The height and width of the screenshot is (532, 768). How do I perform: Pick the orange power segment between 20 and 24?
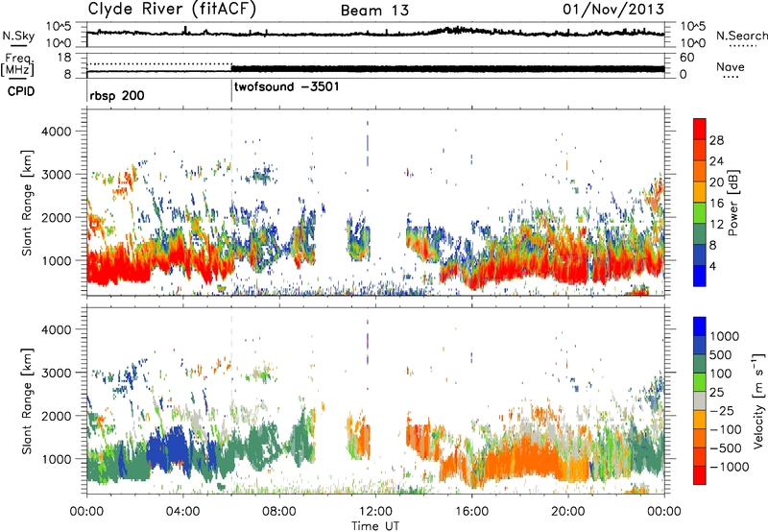pyautogui.click(x=700, y=171)
